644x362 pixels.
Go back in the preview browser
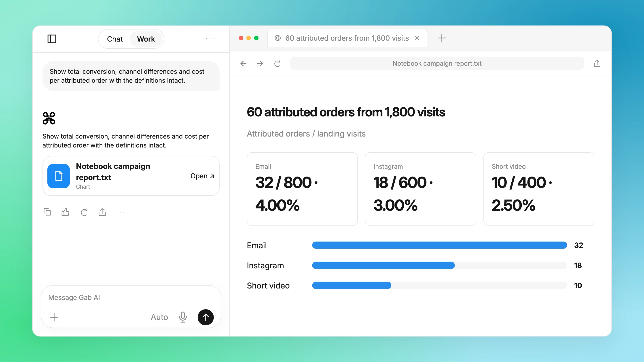point(243,63)
